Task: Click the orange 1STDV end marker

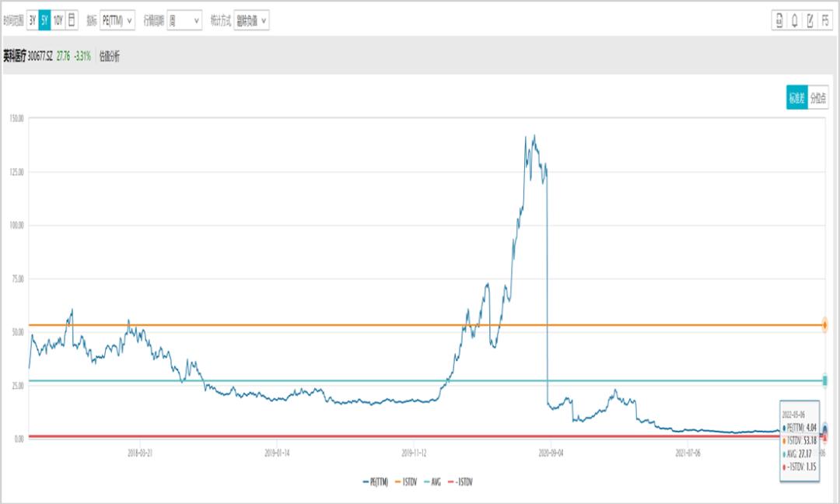Action: coord(825,325)
